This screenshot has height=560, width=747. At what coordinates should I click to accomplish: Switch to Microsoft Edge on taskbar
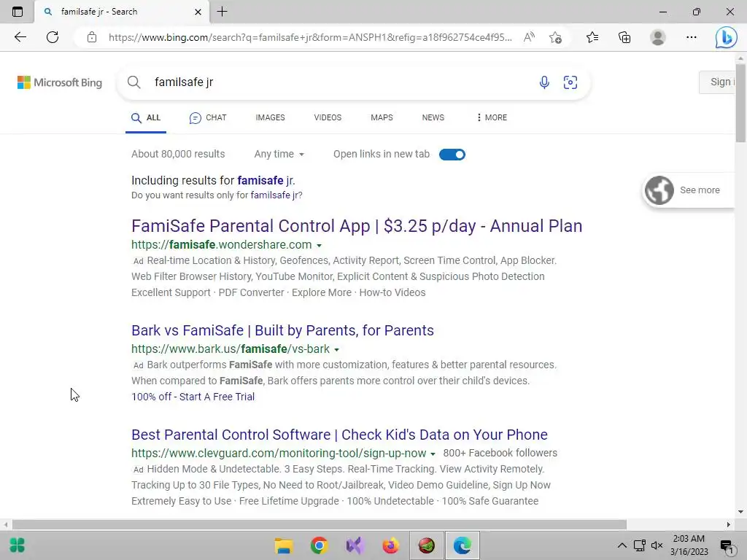(x=462, y=545)
